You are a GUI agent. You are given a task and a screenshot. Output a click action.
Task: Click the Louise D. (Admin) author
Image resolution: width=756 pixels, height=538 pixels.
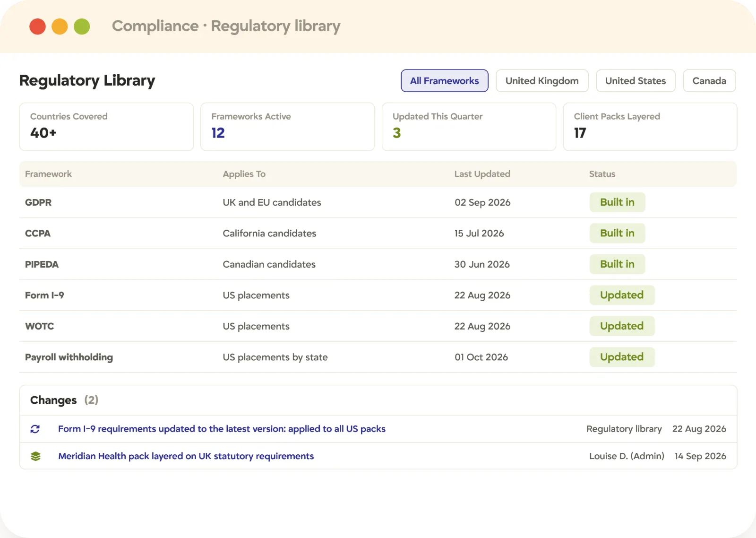(627, 456)
